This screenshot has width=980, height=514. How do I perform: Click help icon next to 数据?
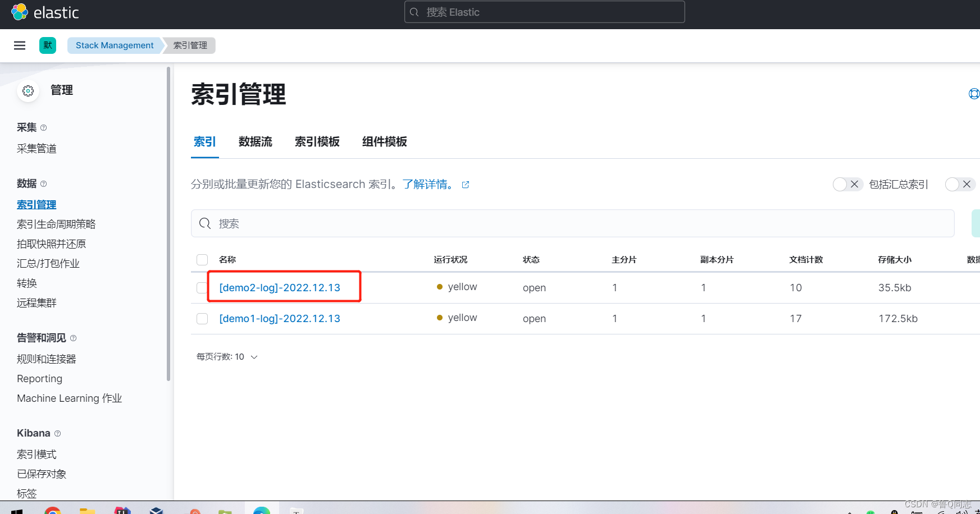(x=44, y=184)
